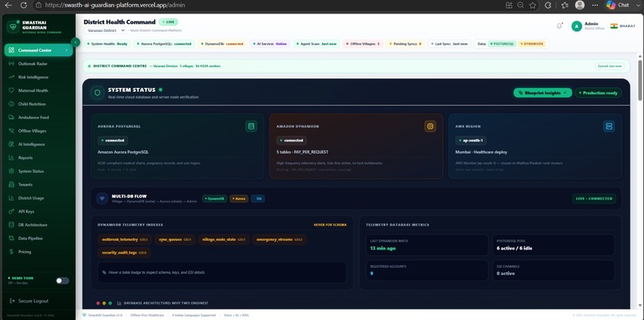Image resolution: width=644 pixels, height=320 pixels.
Task: Open Child Nutrition in the sidebar
Action: point(32,104)
